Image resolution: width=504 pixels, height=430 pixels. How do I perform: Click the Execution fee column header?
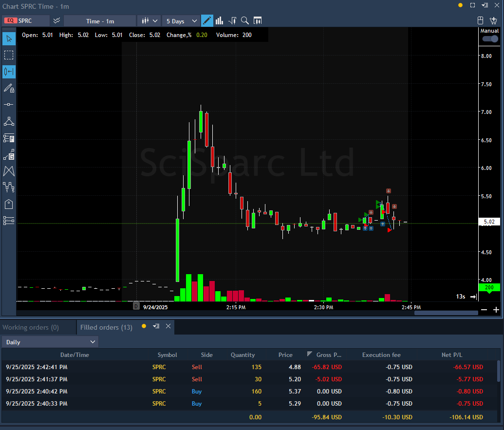pyautogui.click(x=381, y=355)
